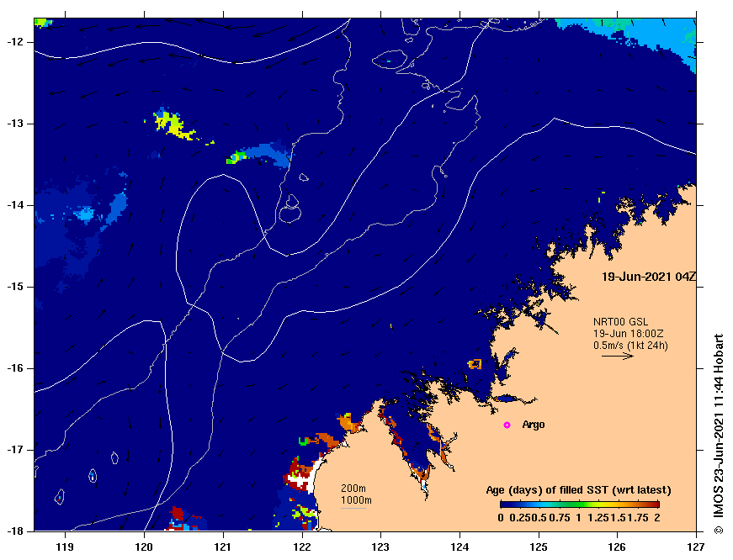
Task: Click the x-axis label 125
Action: click(x=539, y=547)
